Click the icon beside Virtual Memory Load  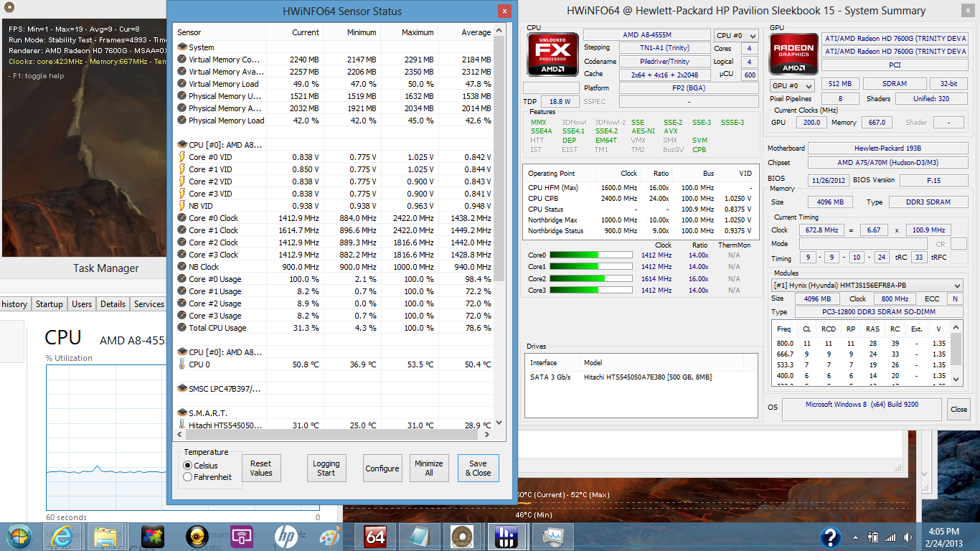(x=182, y=84)
